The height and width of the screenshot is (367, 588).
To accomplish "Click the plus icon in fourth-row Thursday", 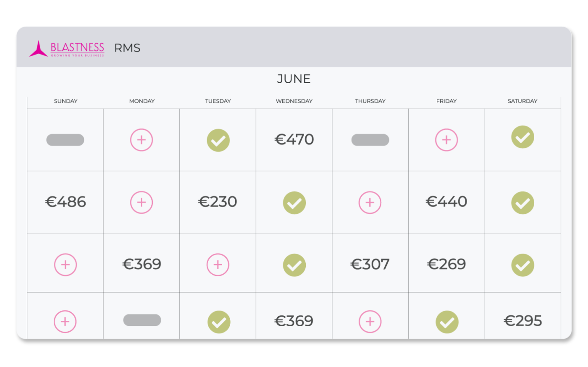I will pyautogui.click(x=370, y=322).
